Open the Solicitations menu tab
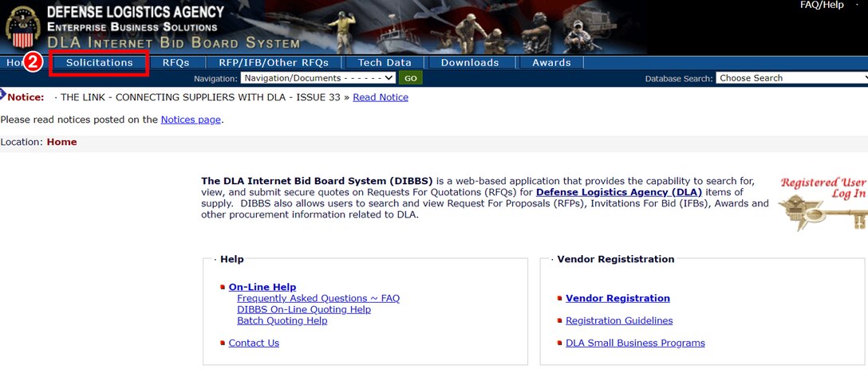The width and height of the screenshot is (868, 373). tap(100, 62)
